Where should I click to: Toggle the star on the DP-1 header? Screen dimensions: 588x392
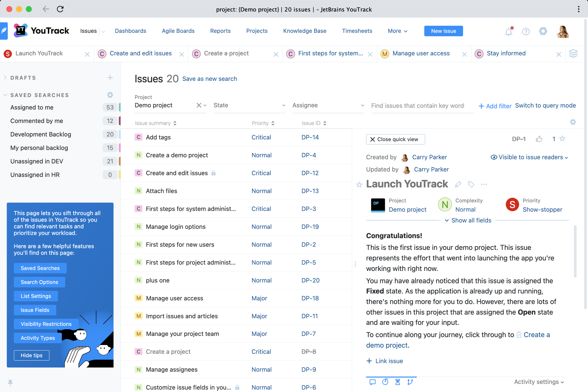[x=562, y=138]
